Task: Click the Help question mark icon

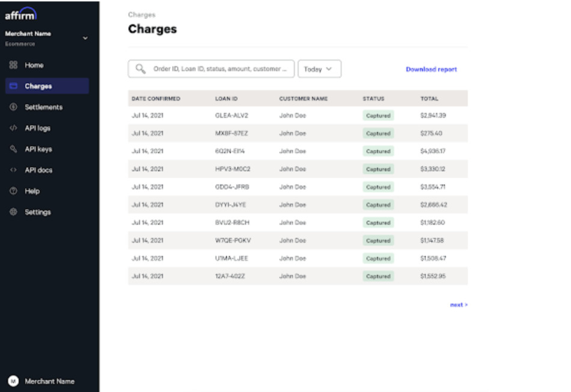Action: (x=13, y=191)
